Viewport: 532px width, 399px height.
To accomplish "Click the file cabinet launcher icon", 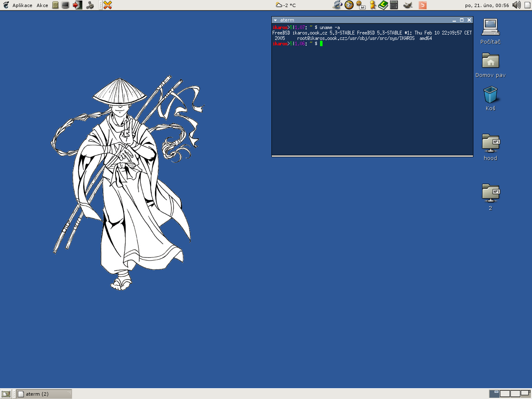I will (x=55, y=5).
